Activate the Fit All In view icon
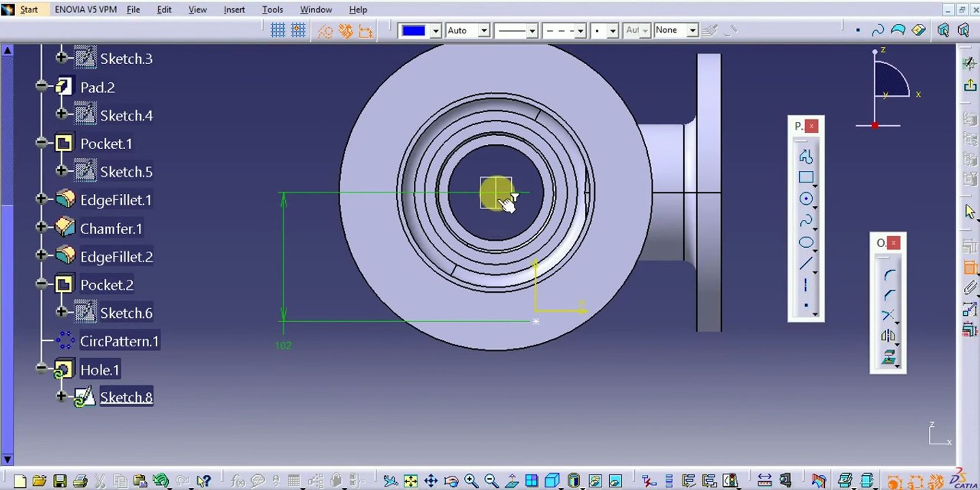This screenshot has width=980, height=490. click(x=410, y=481)
